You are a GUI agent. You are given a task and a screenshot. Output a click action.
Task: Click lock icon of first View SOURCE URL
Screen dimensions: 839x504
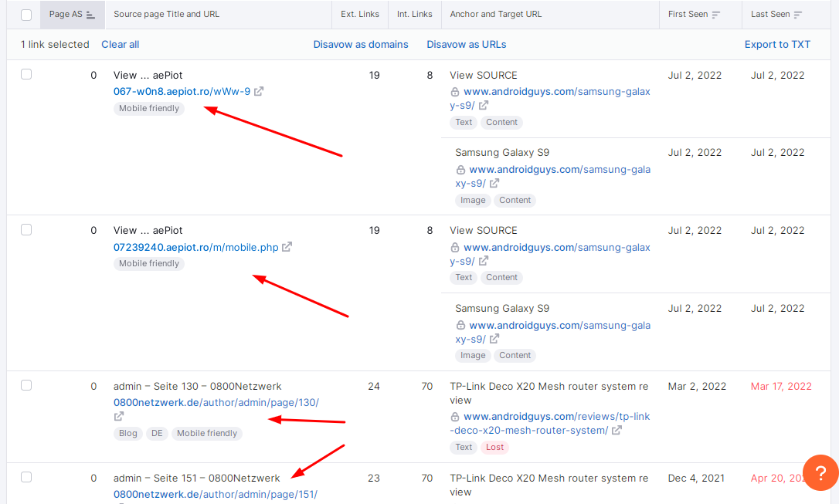pyautogui.click(x=455, y=92)
